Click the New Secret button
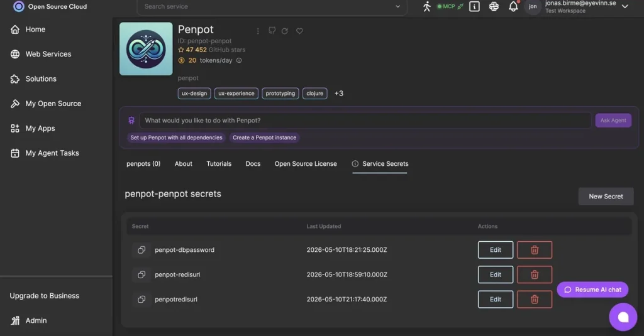The height and width of the screenshot is (336, 644). pos(606,197)
